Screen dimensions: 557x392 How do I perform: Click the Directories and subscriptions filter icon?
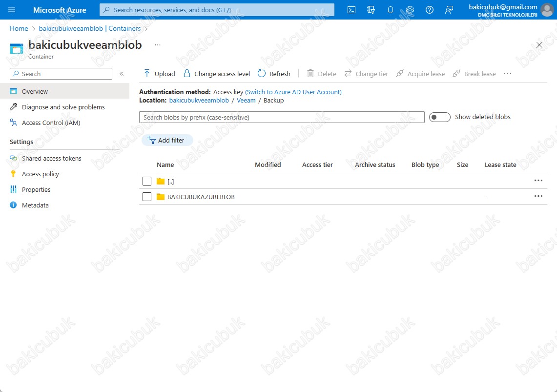[x=371, y=10]
